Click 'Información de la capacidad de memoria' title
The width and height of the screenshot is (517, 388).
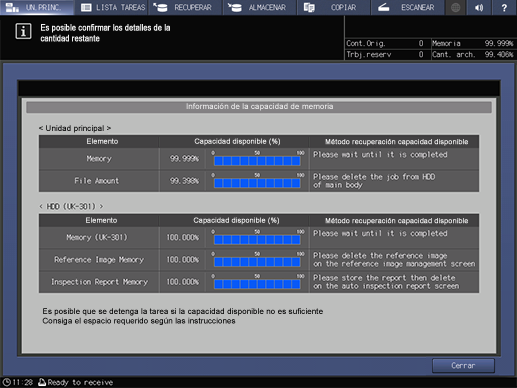pyautogui.click(x=259, y=107)
